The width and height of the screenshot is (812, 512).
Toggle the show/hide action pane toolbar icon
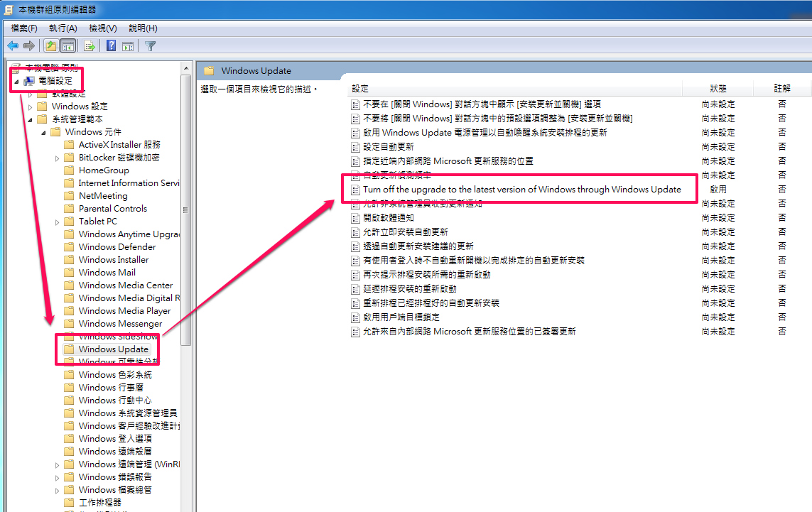point(128,46)
